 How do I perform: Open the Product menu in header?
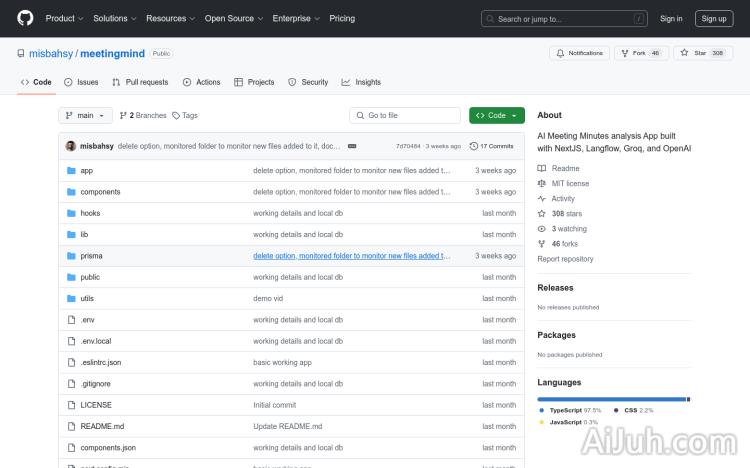pos(64,18)
